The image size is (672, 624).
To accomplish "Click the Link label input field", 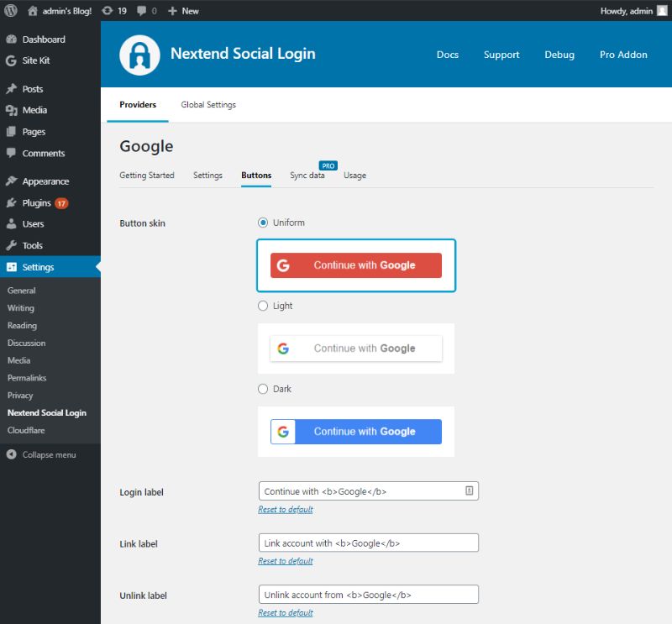I will 369,543.
